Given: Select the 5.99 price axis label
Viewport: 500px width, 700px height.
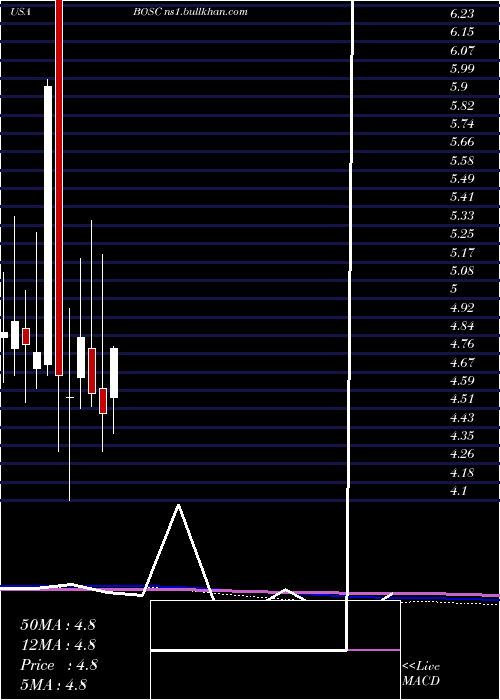Looking at the screenshot, I should point(462,69).
